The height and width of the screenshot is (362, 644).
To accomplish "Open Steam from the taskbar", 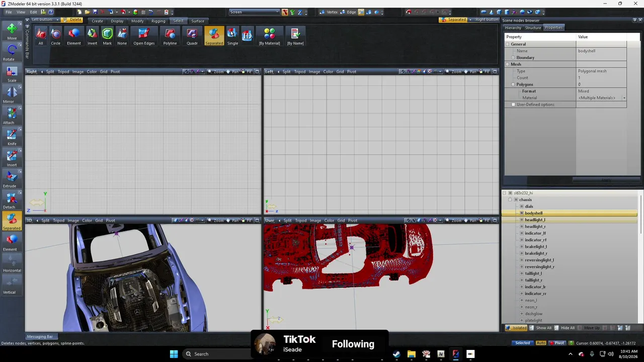I will 396,354.
